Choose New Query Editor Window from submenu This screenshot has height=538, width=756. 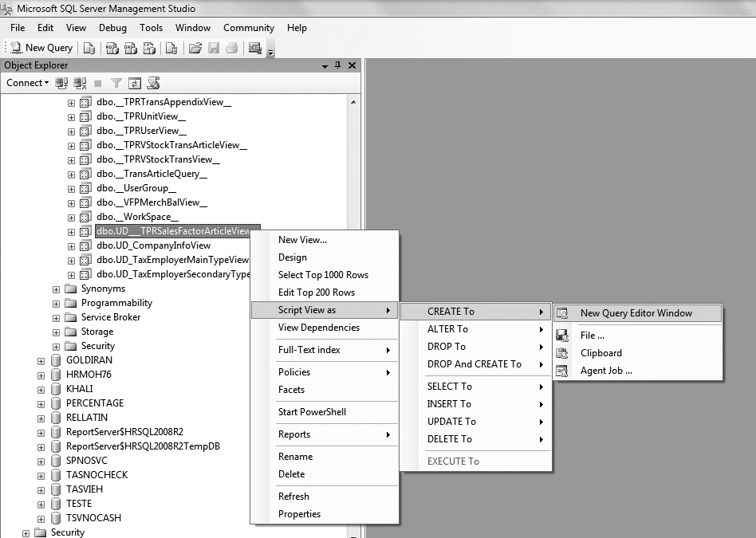636,313
